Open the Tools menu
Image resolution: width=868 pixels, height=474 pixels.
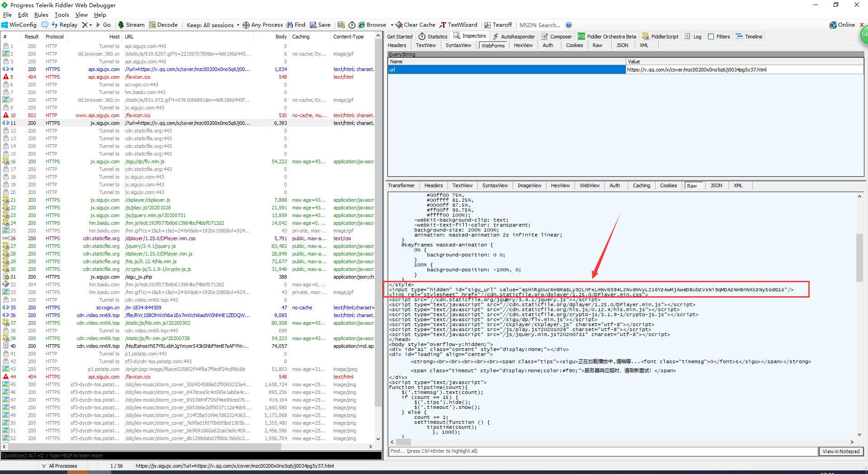[x=62, y=14]
